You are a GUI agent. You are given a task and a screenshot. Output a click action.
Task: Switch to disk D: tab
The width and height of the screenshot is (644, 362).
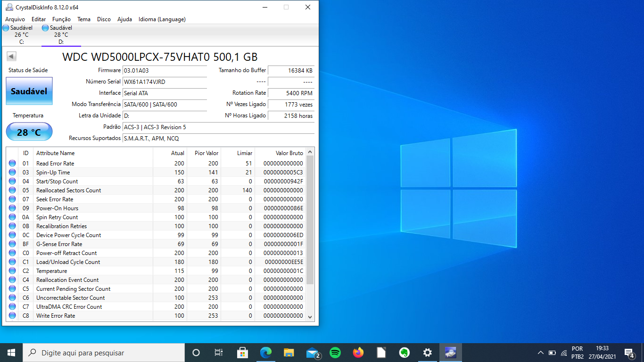[61, 35]
